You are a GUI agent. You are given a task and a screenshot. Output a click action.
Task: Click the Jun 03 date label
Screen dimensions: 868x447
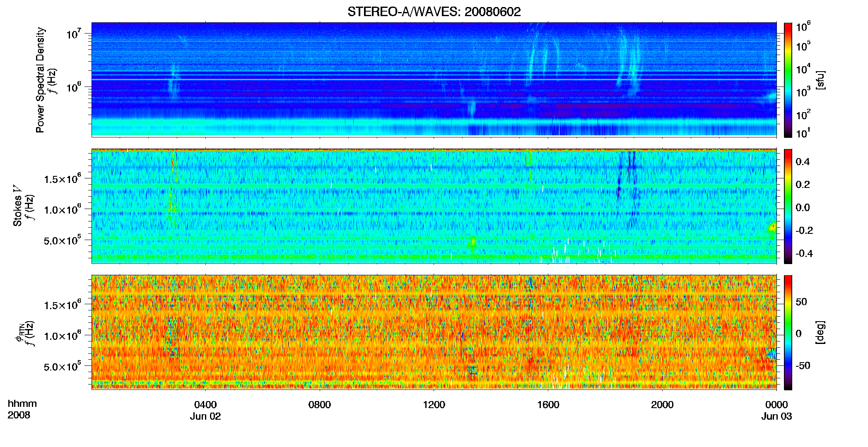point(776,416)
